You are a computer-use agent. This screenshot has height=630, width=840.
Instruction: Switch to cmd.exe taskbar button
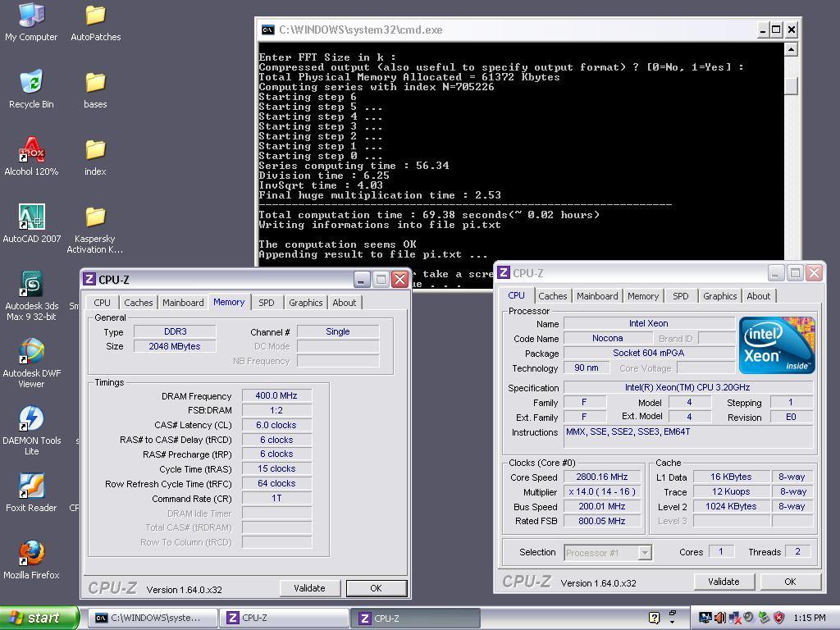coord(153,618)
